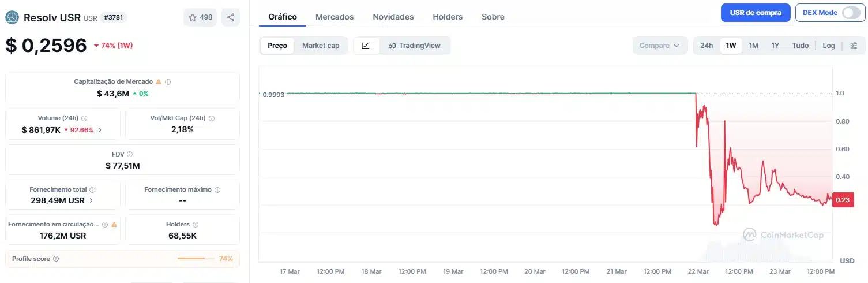
Task: Click info icon beside Capitalização de Mercado
Action: [x=168, y=82]
